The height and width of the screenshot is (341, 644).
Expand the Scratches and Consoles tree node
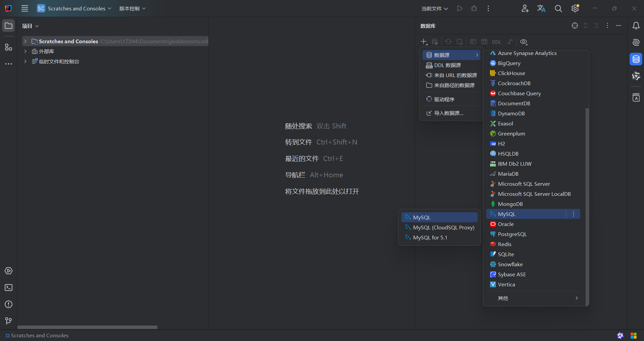[25, 41]
